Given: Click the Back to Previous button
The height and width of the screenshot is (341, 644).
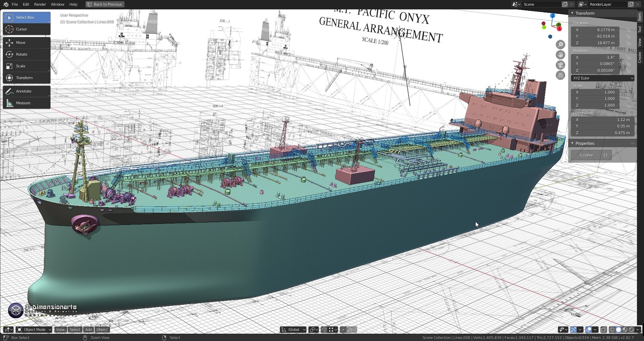Looking at the screenshot, I should coord(105,4).
